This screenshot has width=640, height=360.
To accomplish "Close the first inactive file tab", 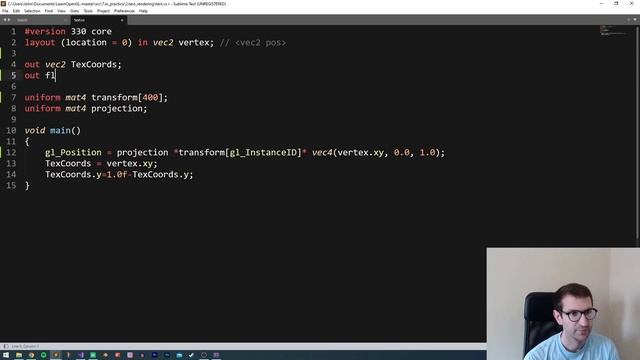I will pyautogui.click(x=65, y=20).
